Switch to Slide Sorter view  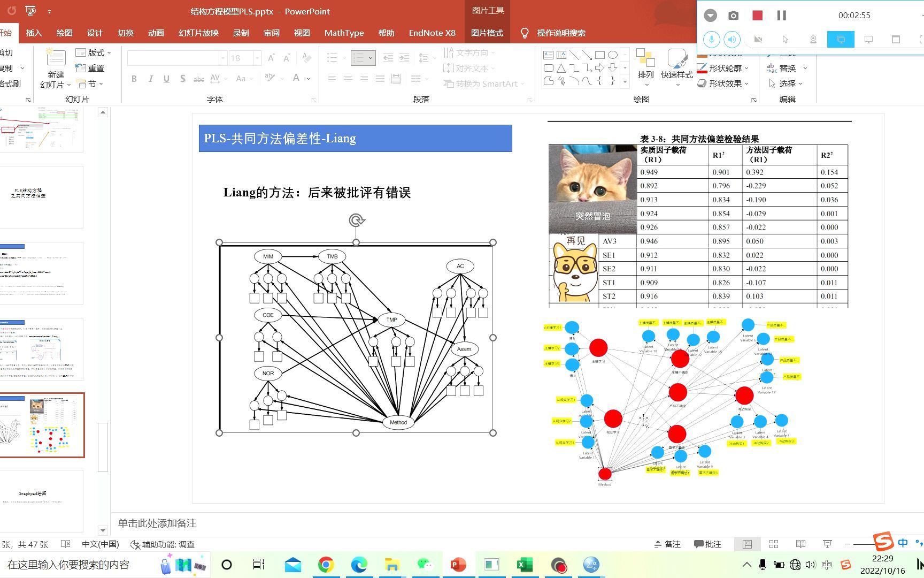[x=774, y=544]
